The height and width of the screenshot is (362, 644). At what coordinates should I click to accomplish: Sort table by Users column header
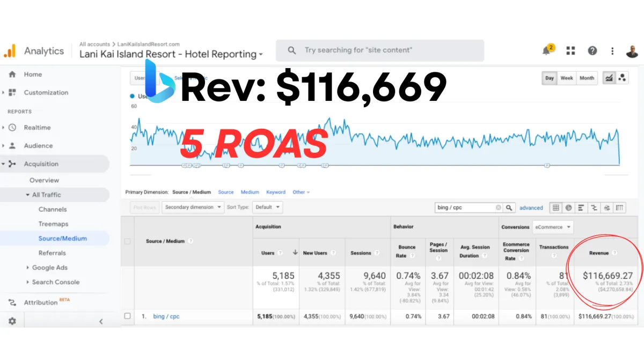tap(268, 253)
